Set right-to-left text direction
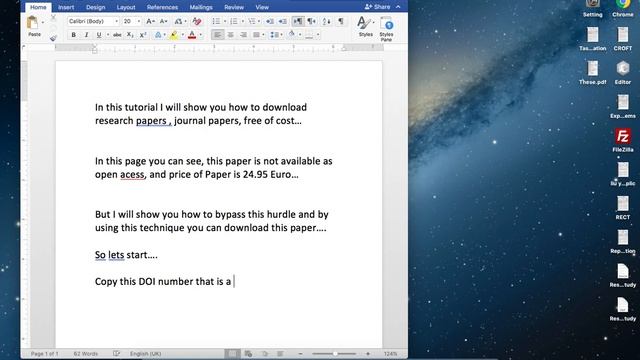Screen dimensions: 640x360 (311, 21)
